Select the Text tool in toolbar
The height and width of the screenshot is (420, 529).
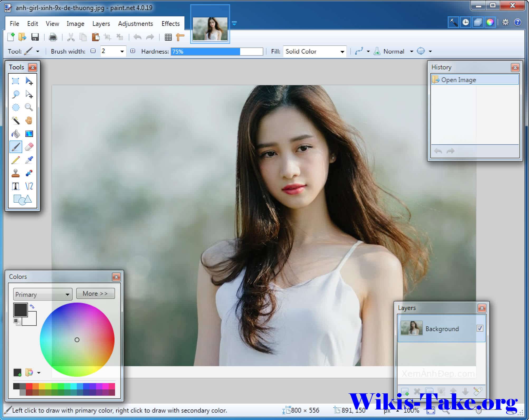16,185
